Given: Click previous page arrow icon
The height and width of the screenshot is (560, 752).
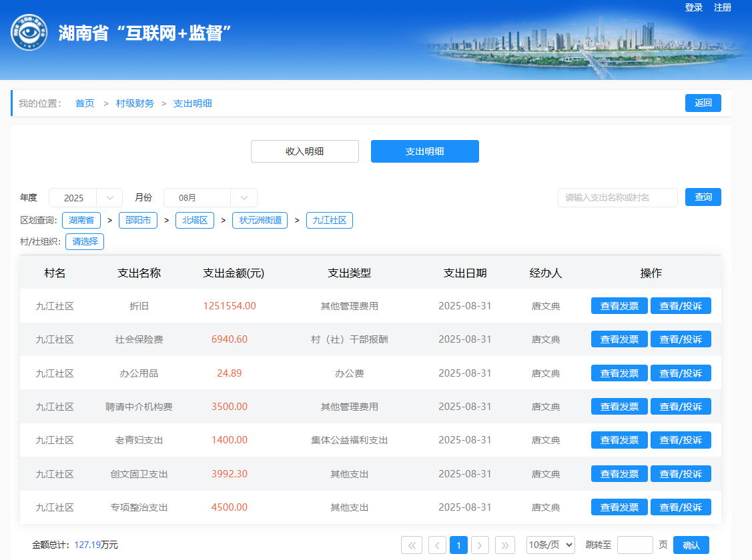Looking at the screenshot, I should pos(437,545).
